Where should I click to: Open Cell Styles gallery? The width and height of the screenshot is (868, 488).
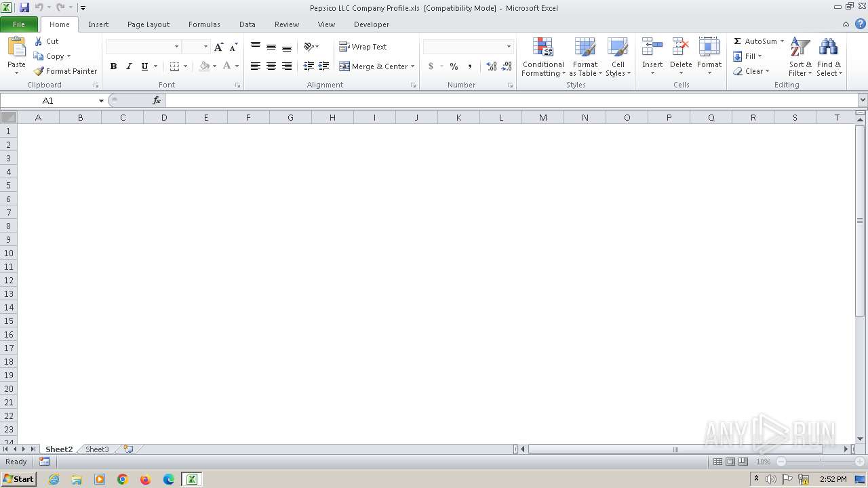(x=618, y=57)
